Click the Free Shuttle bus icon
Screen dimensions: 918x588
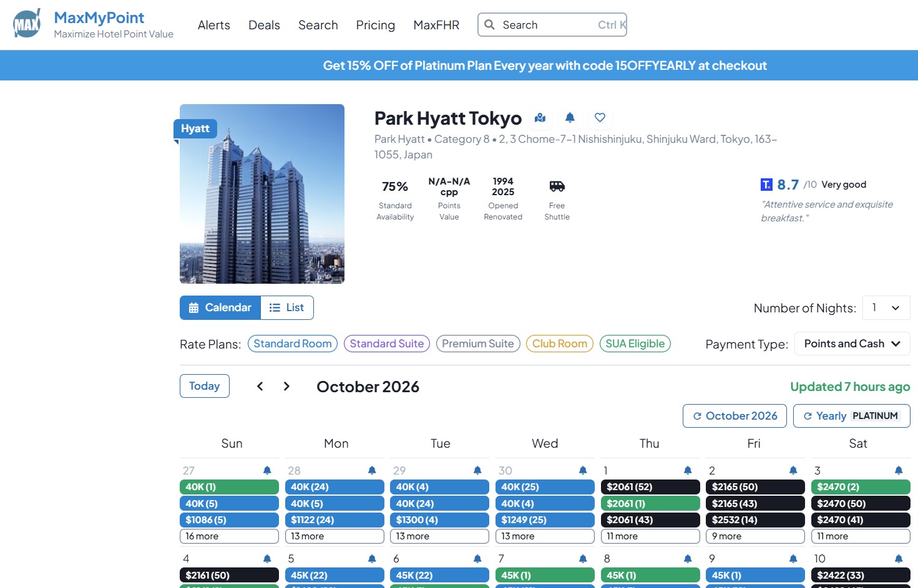(557, 186)
